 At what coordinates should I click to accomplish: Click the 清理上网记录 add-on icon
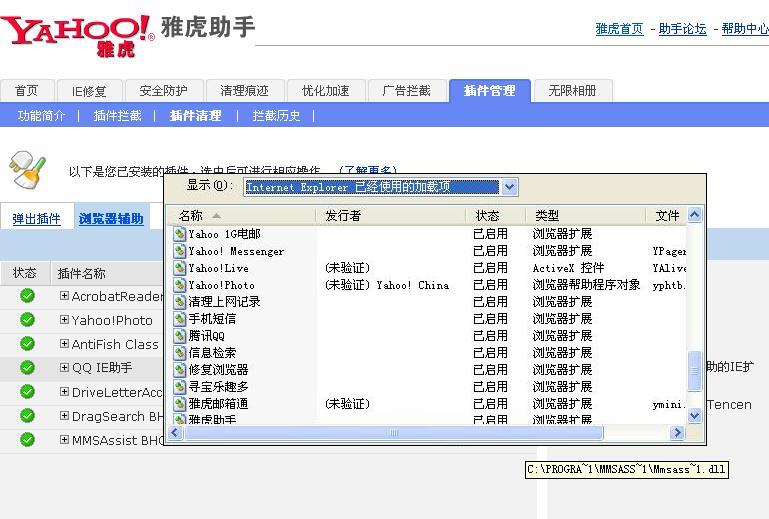point(179,302)
